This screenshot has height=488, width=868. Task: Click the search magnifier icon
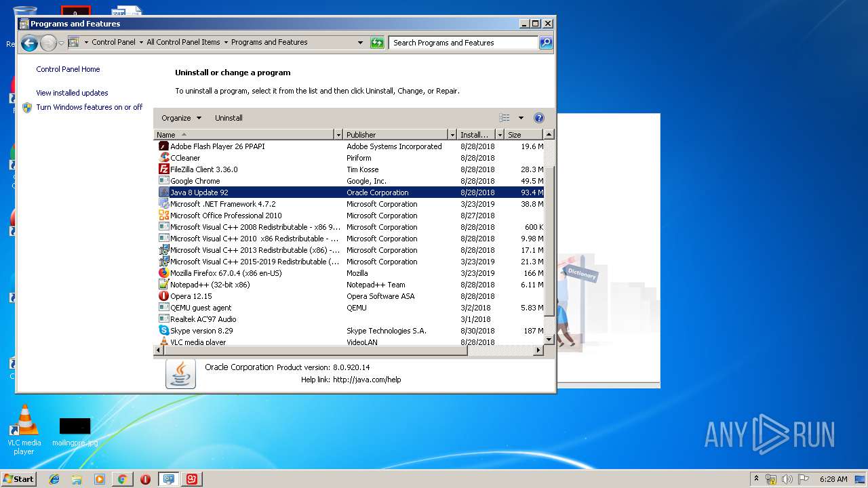546,43
